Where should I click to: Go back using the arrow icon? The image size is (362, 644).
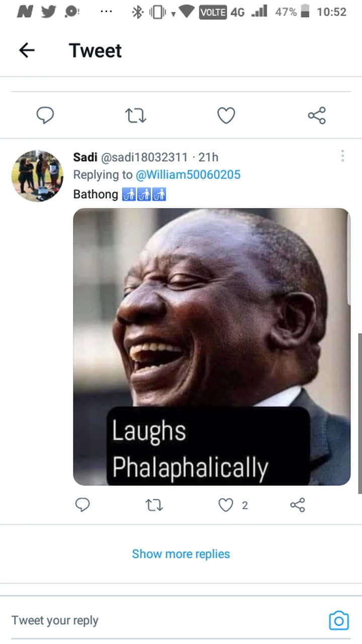coord(27,50)
